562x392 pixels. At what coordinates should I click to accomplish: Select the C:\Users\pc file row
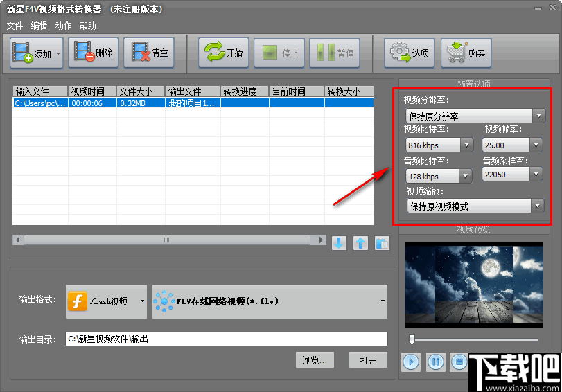tap(193, 103)
